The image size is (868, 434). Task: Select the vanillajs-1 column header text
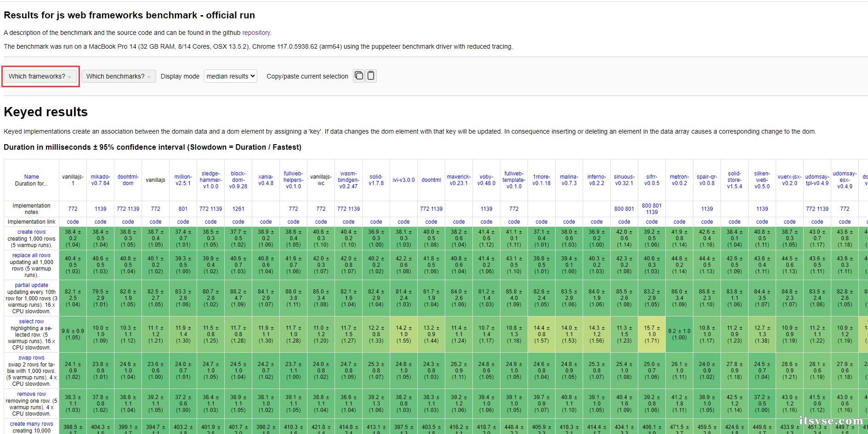tap(73, 180)
